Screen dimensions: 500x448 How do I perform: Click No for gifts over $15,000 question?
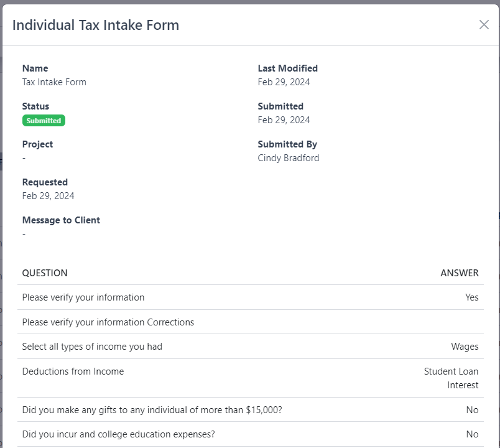coord(472,409)
